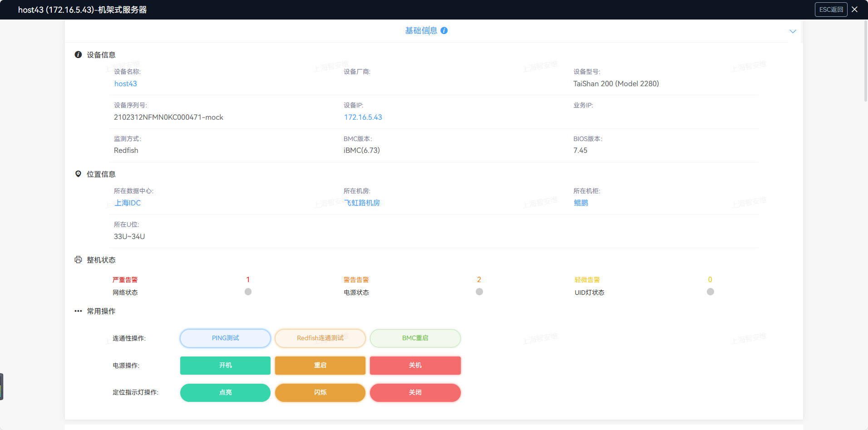Click the BMC重启 button
This screenshot has height=430, width=868.
(415, 338)
